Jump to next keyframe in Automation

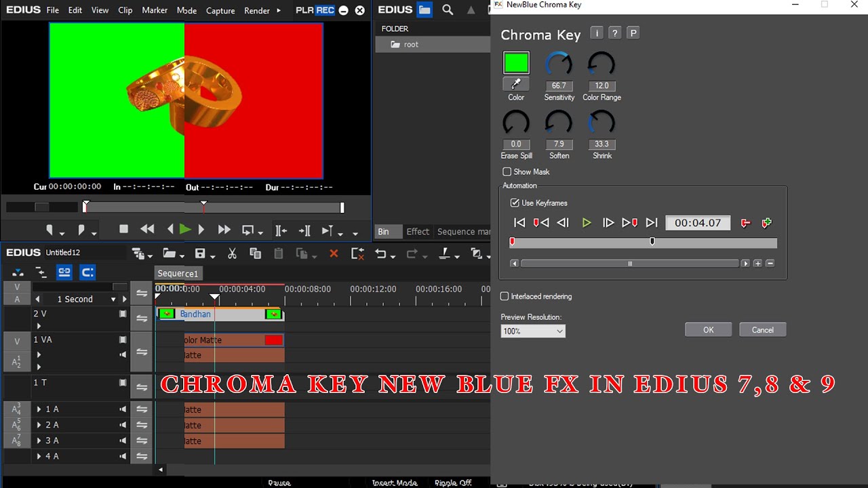pos(630,223)
